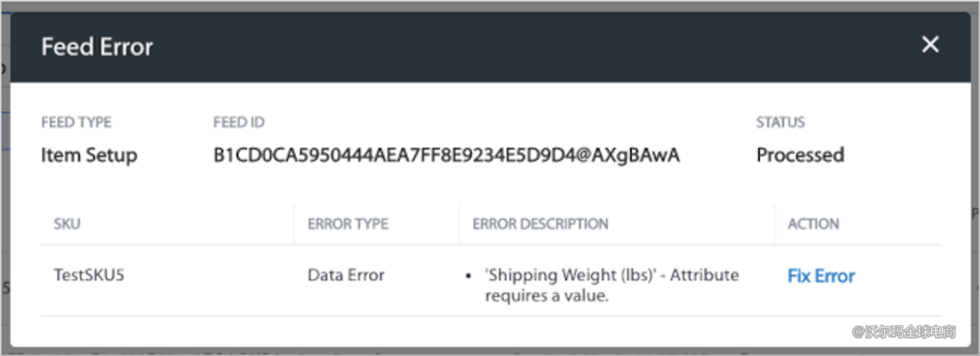This screenshot has width=980, height=356.
Task: Close the Feed Error dialog
Action: tap(930, 45)
